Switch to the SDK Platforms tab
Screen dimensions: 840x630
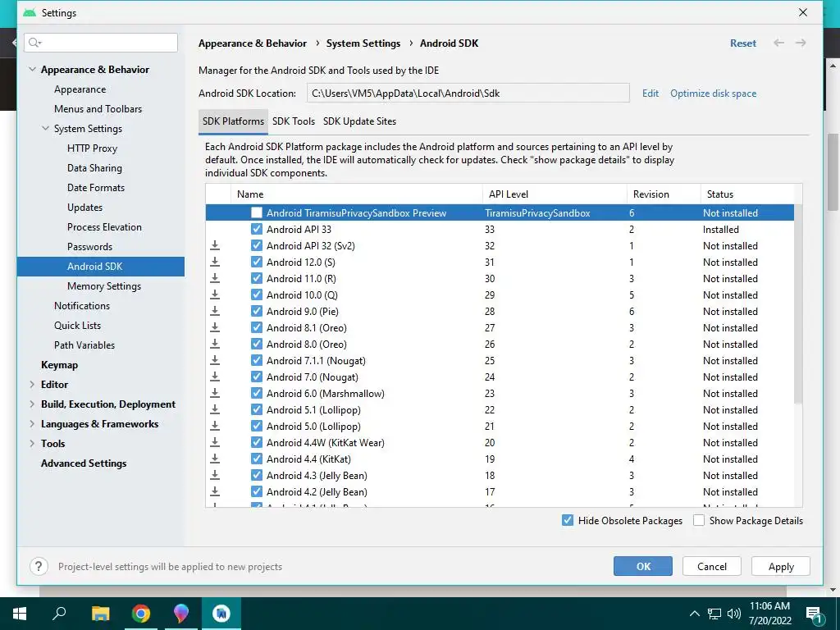coord(233,121)
